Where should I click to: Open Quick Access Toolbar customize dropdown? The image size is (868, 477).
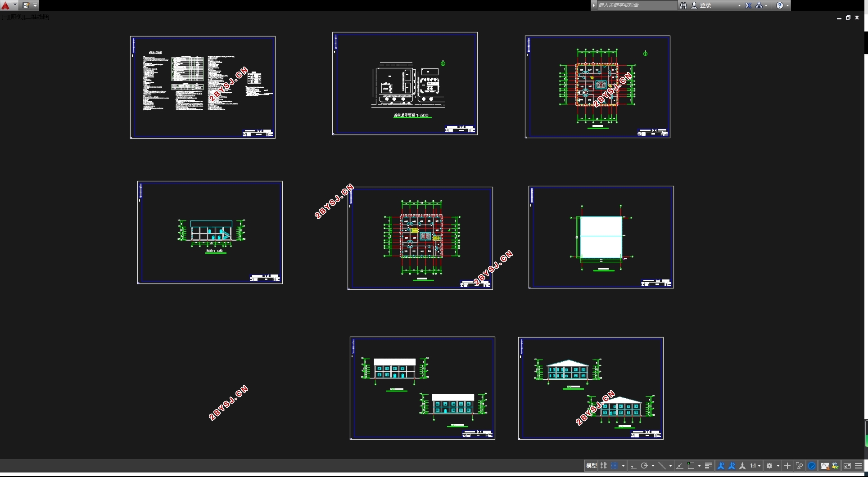point(35,5)
